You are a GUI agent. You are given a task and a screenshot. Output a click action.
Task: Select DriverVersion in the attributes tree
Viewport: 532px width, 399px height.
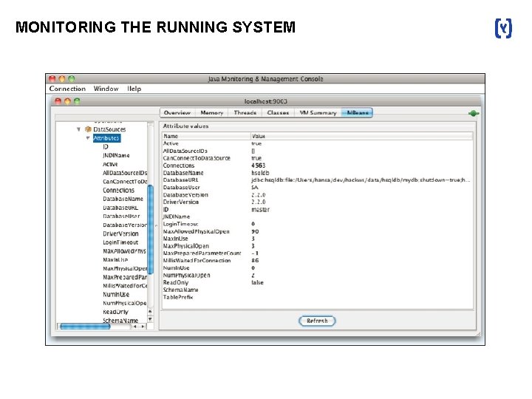click(x=120, y=233)
